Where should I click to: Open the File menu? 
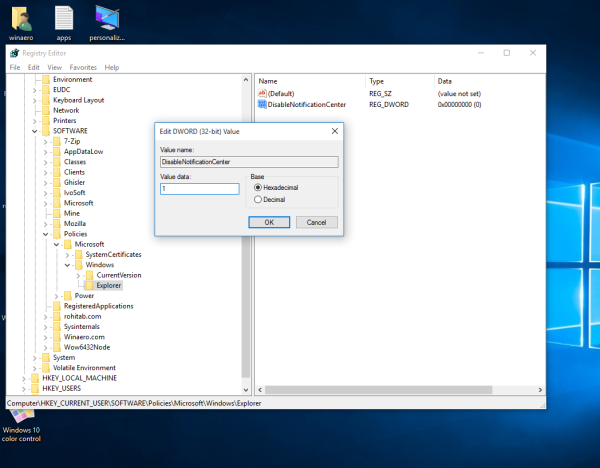click(x=15, y=67)
